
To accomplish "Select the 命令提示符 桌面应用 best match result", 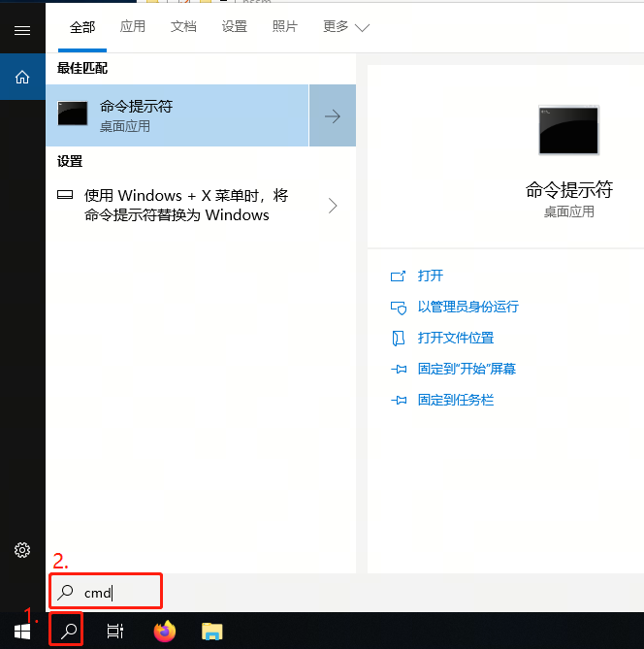I will (177, 115).
